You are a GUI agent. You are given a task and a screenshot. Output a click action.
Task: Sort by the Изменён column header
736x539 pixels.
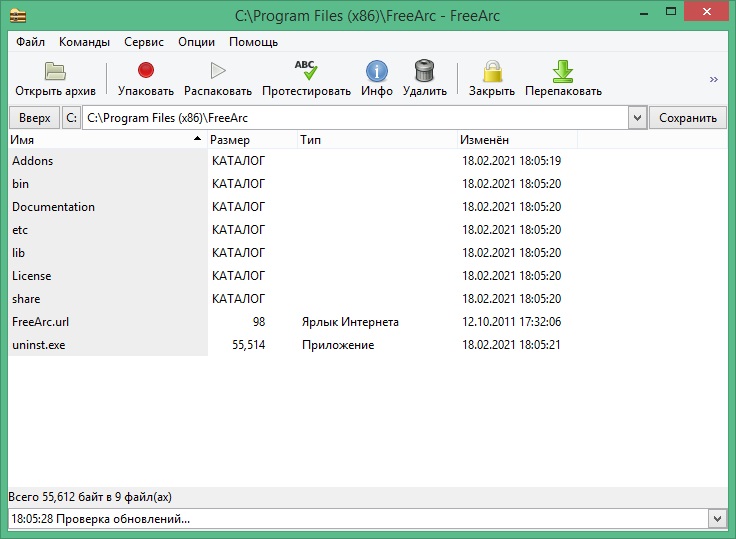pos(517,139)
